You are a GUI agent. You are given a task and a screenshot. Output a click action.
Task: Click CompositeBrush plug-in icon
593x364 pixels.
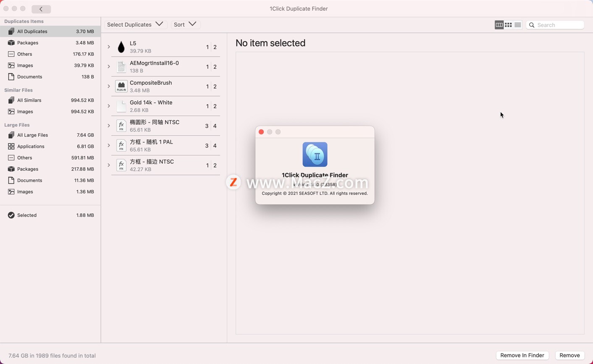click(121, 86)
